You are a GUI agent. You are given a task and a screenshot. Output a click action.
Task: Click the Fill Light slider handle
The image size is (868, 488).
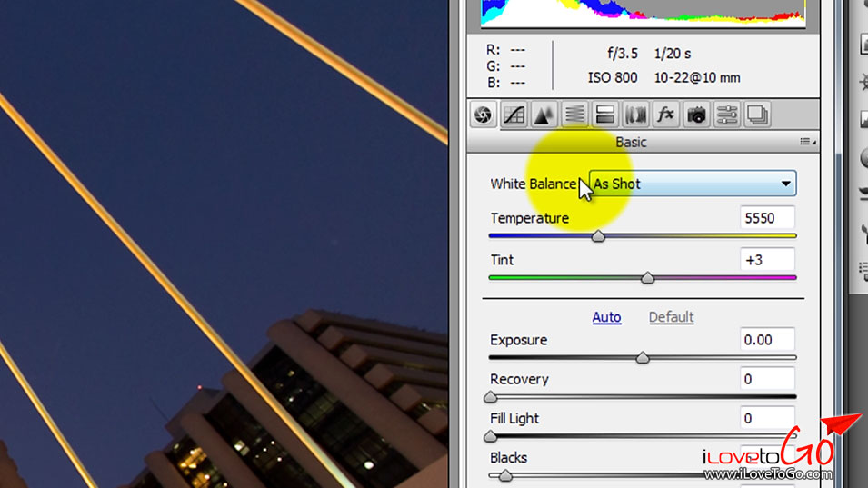[x=491, y=436]
